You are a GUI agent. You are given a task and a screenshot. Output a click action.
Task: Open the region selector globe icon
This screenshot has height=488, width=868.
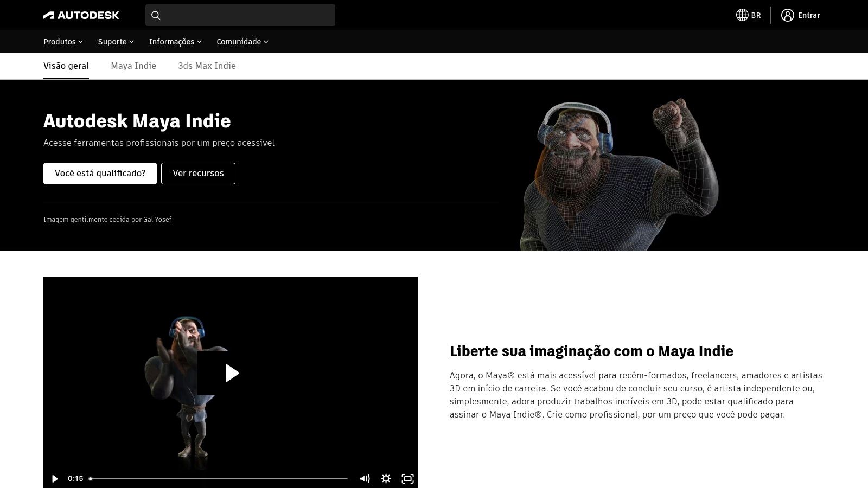tap(742, 15)
